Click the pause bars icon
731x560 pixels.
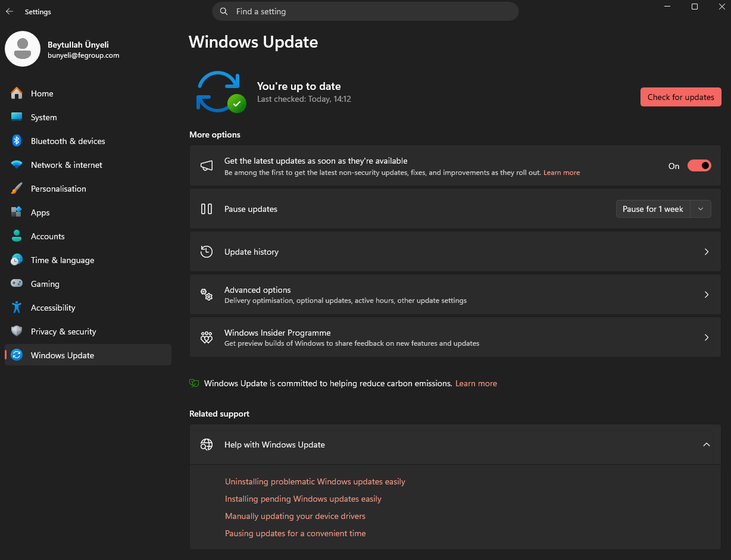(x=207, y=209)
